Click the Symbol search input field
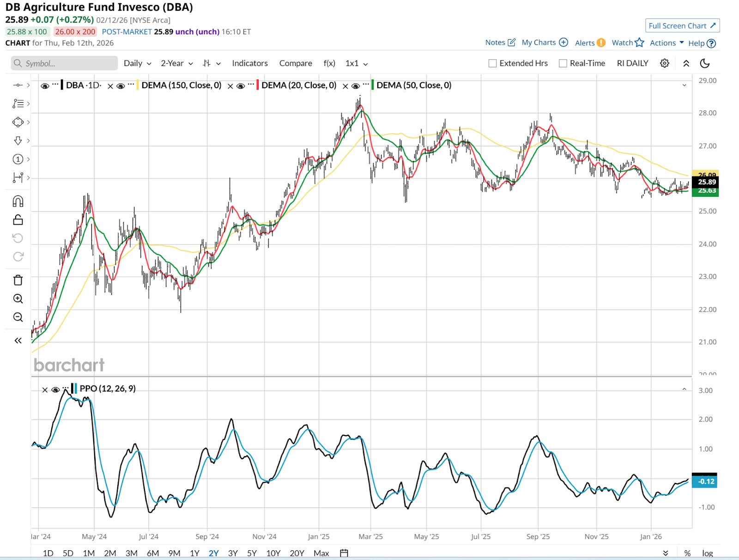 64,63
